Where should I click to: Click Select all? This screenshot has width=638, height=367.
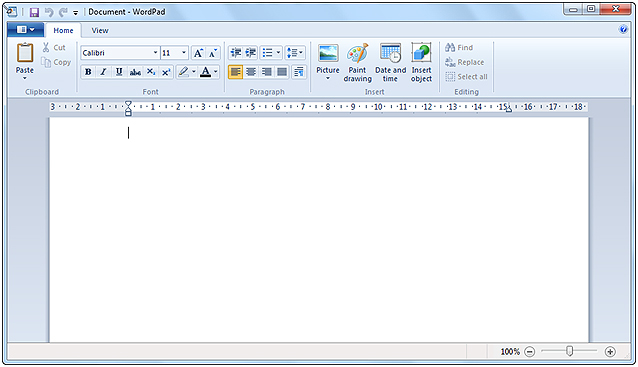coord(466,76)
